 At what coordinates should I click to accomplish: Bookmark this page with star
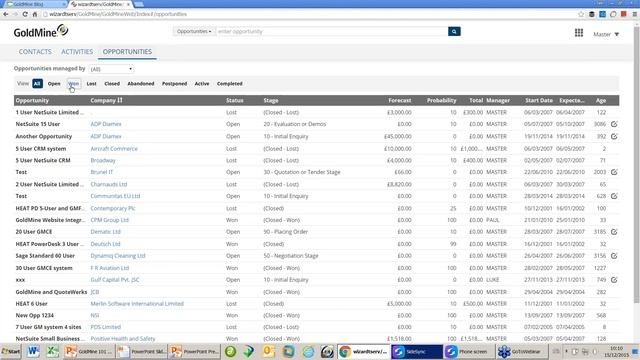coord(581,14)
